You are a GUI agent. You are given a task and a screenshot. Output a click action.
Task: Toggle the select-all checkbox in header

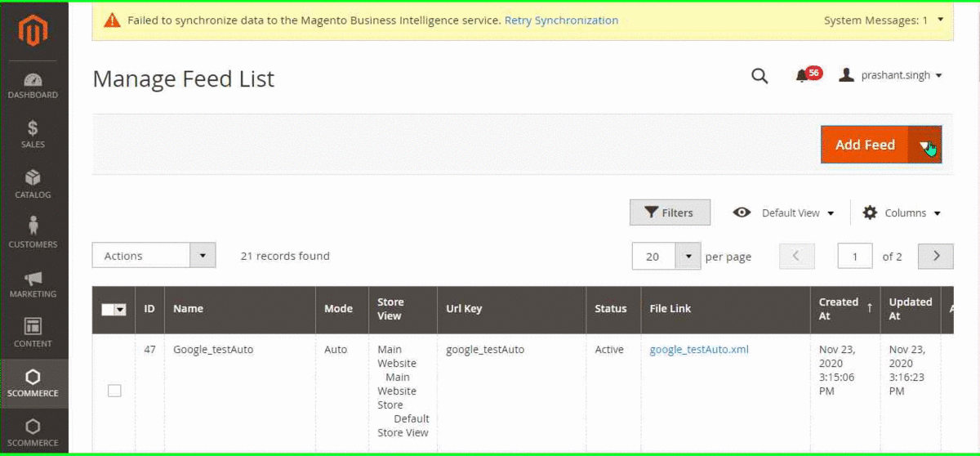(x=109, y=310)
